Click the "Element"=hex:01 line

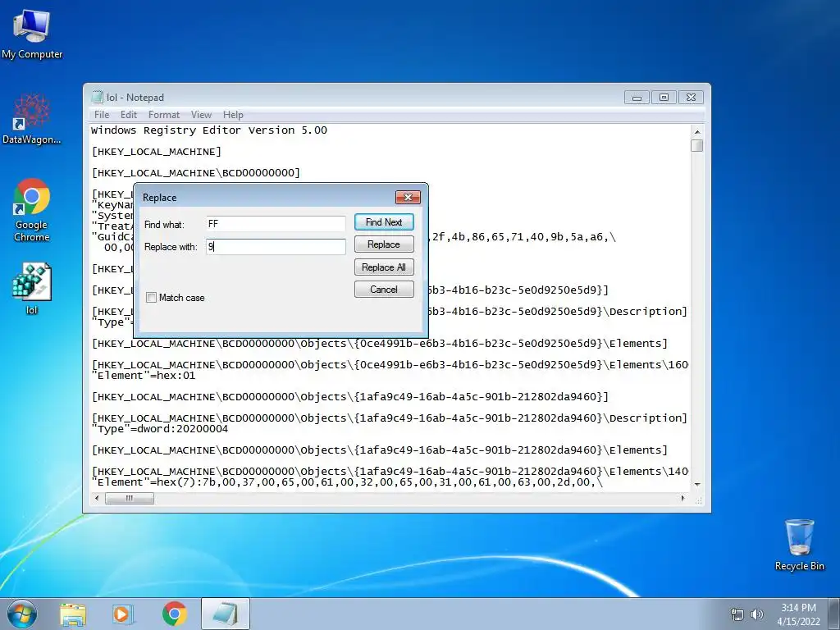144,376
